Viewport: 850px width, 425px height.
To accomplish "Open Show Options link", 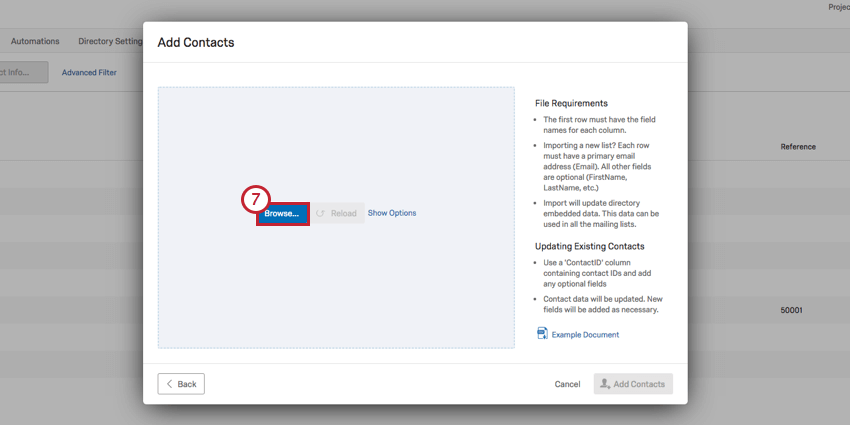I will (392, 213).
